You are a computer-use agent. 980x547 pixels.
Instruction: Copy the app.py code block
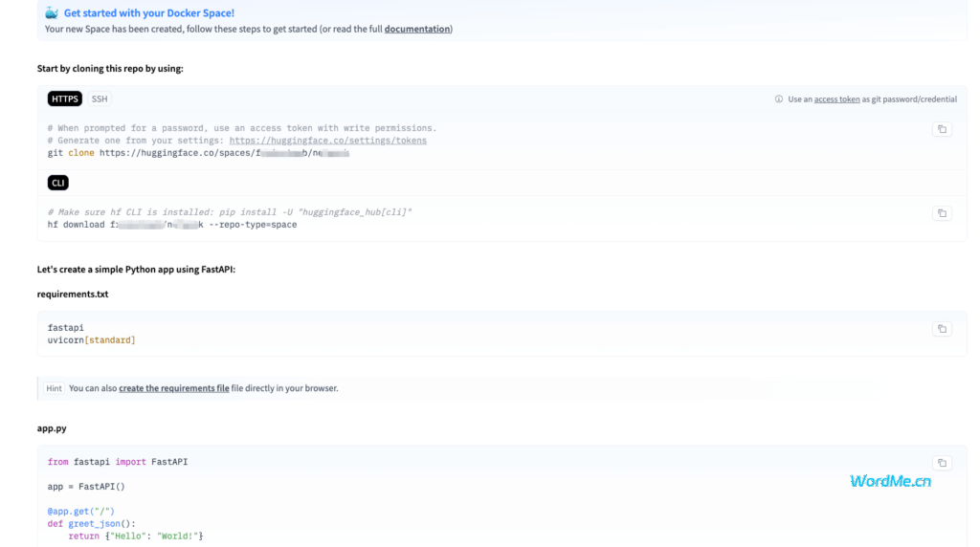[942, 463]
